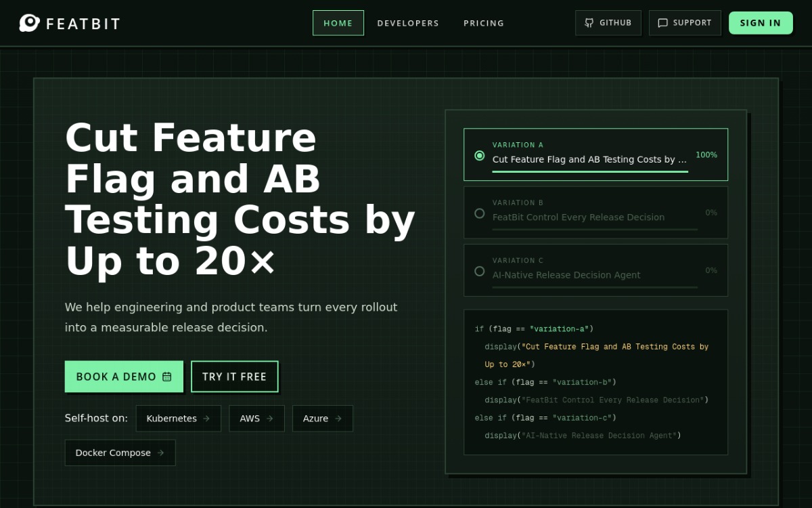This screenshot has height=508, width=812.
Task: Click the Variation B progress bar
Action: 595,230
